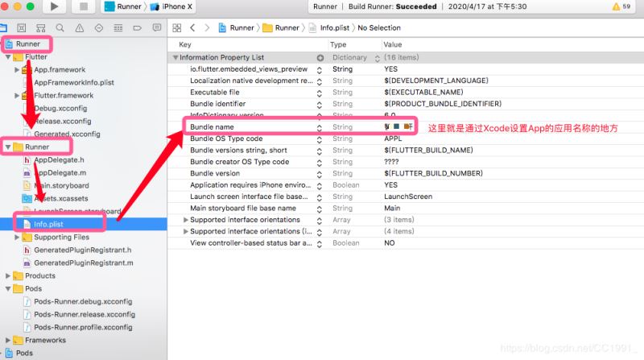Open Pods-Runner.release.xcconfig file
The height and width of the screenshot is (360, 644).
pos(84,314)
